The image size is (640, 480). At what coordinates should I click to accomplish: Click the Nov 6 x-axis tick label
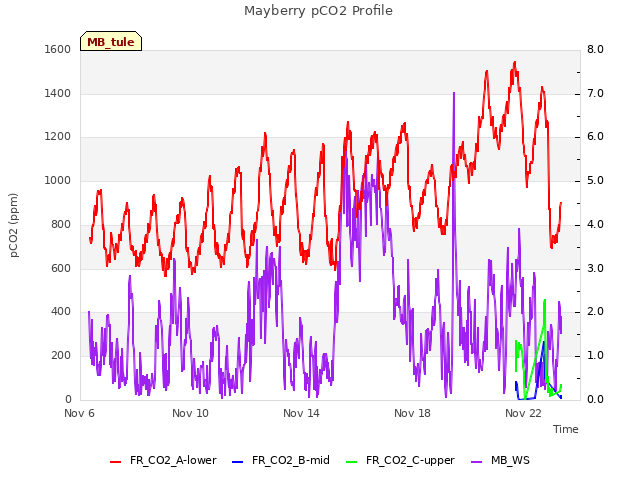click(x=79, y=413)
